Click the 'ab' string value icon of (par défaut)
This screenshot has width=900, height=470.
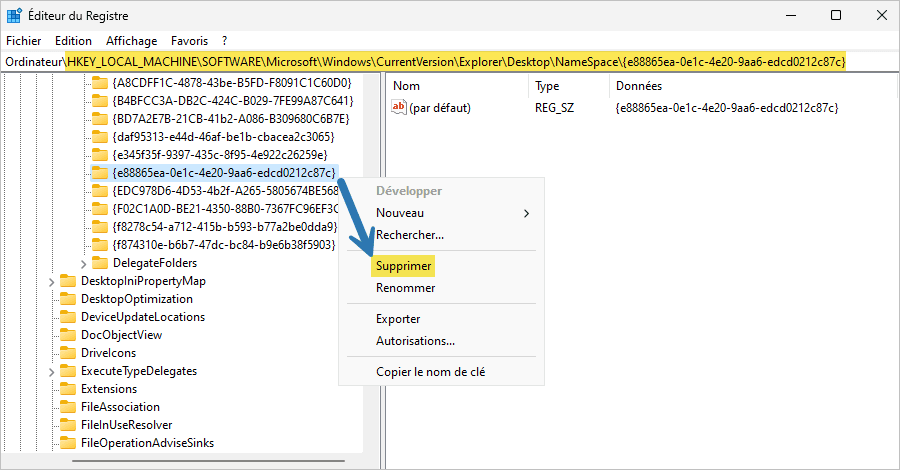[398, 107]
